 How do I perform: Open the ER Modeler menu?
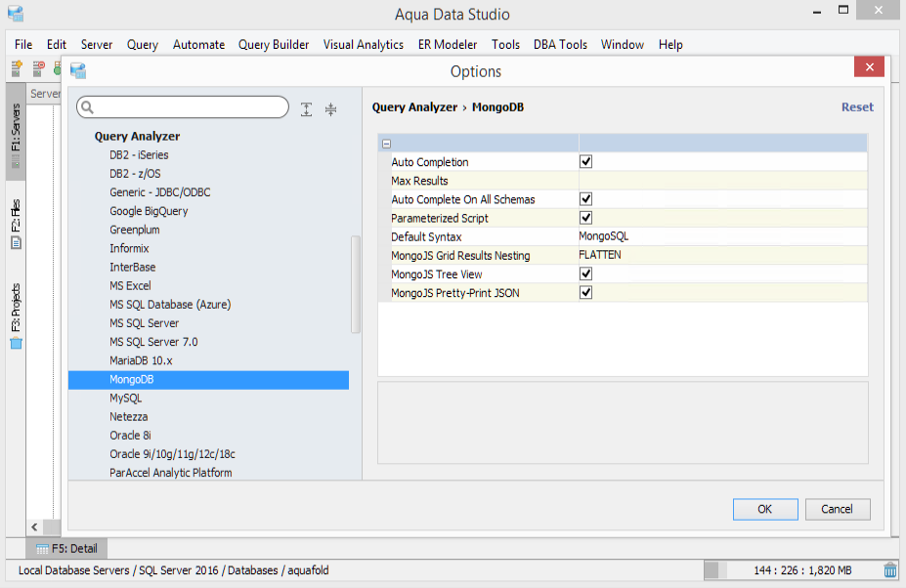448,44
